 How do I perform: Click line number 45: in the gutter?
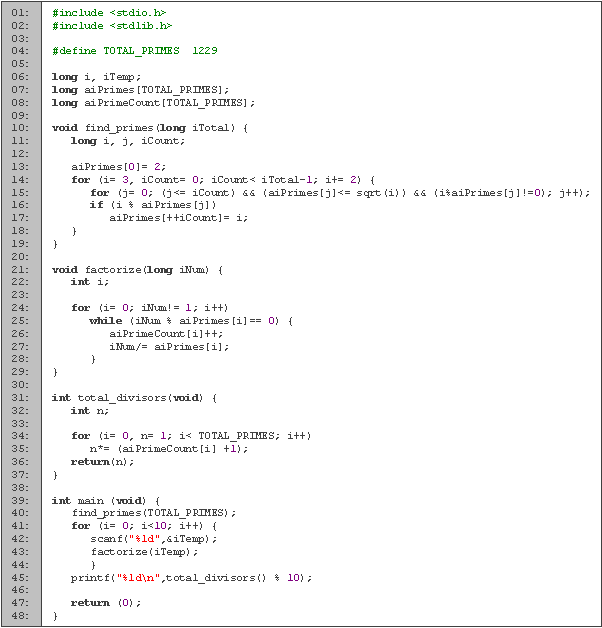20,578
